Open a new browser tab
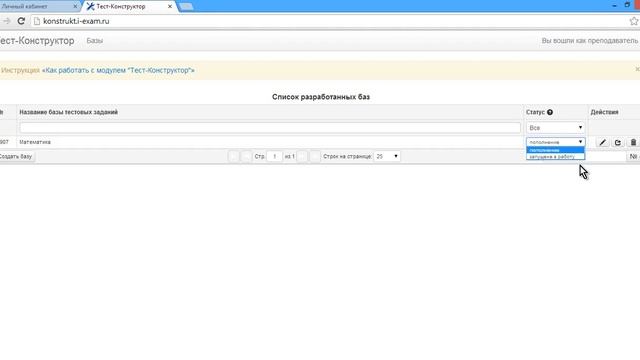Viewport: 640px width, 360px height. 186,7
